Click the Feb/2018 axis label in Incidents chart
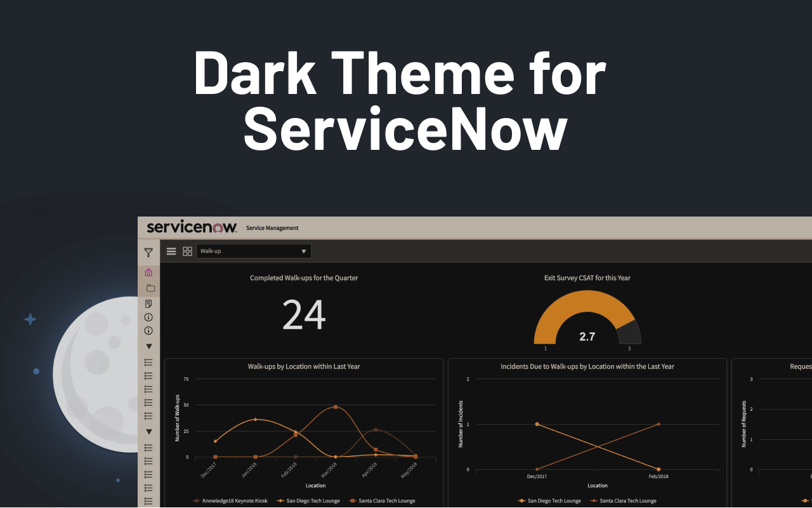The width and height of the screenshot is (812, 508). pos(658,476)
